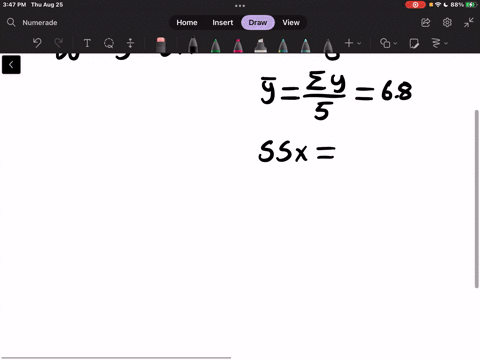Tap the red screen recording indicator

(x=415, y=5)
